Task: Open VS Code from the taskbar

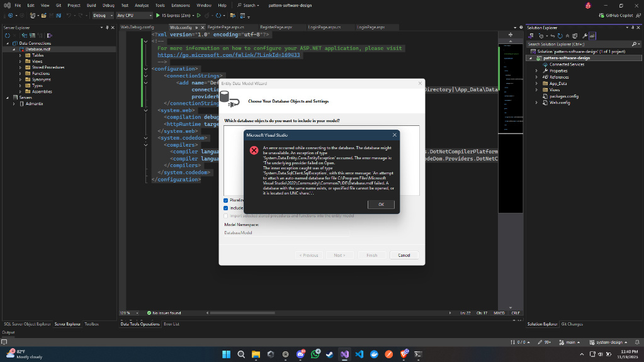Action: click(359, 354)
